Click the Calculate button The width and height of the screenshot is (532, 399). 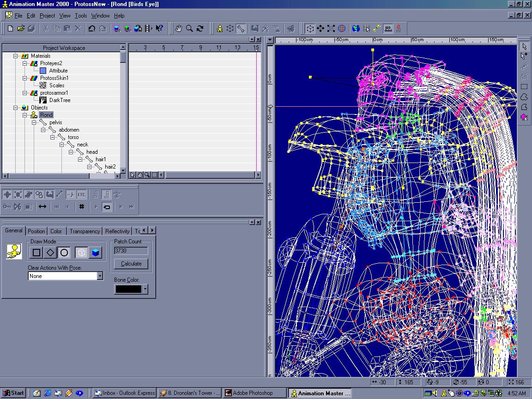(x=131, y=264)
